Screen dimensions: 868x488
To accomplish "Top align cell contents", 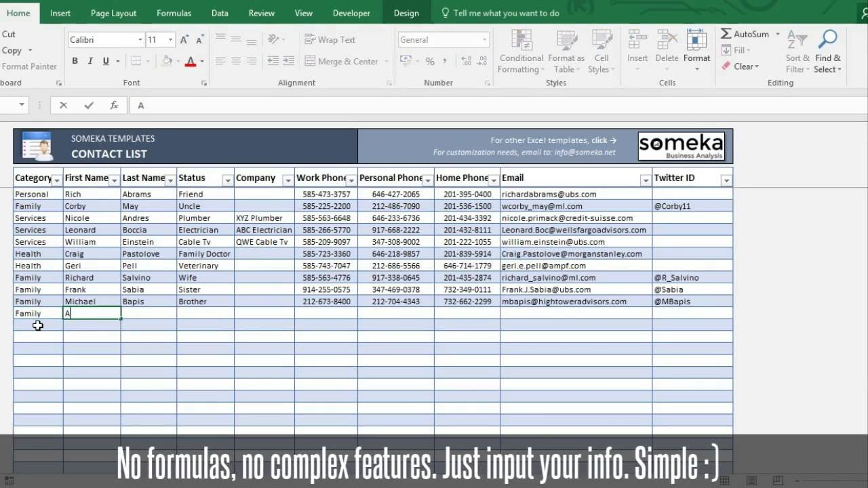I will click(x=220, y=39).
